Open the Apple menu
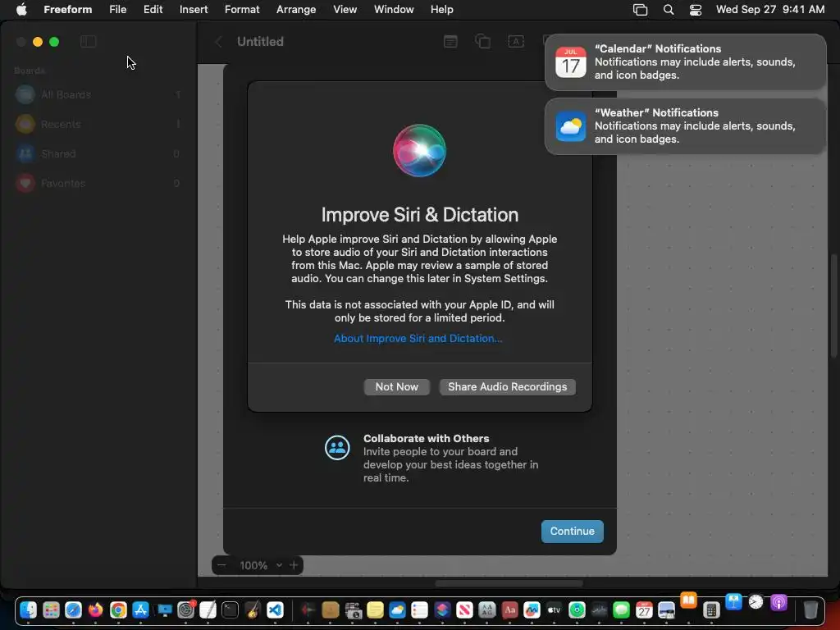This screenshot has height=630, width=840. (21, 10)
